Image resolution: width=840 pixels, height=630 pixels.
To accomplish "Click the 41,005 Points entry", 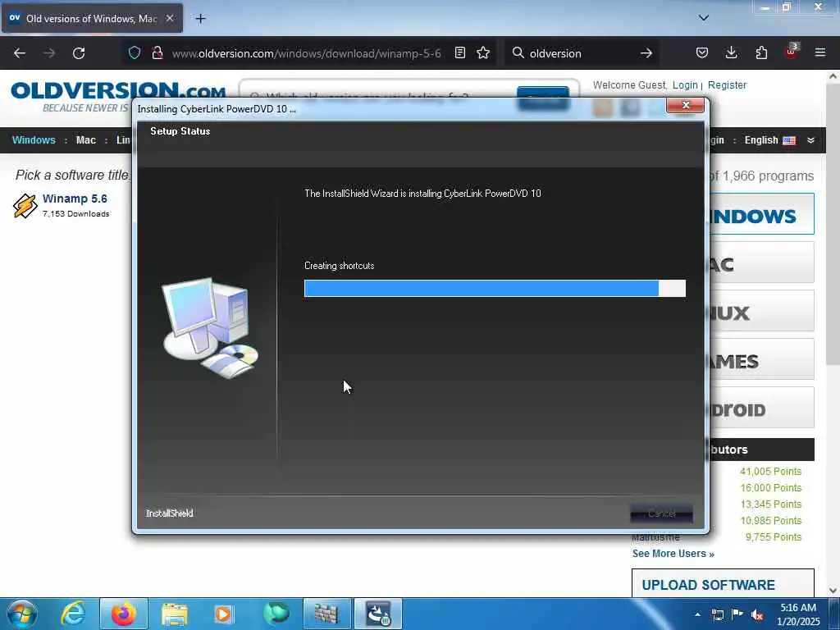I will (770, 472).
